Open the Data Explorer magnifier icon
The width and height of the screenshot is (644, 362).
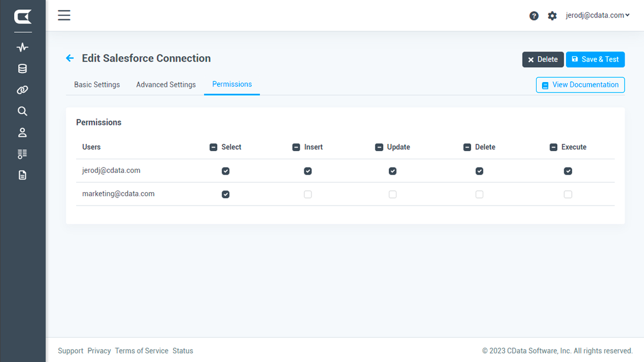[22, 111]
